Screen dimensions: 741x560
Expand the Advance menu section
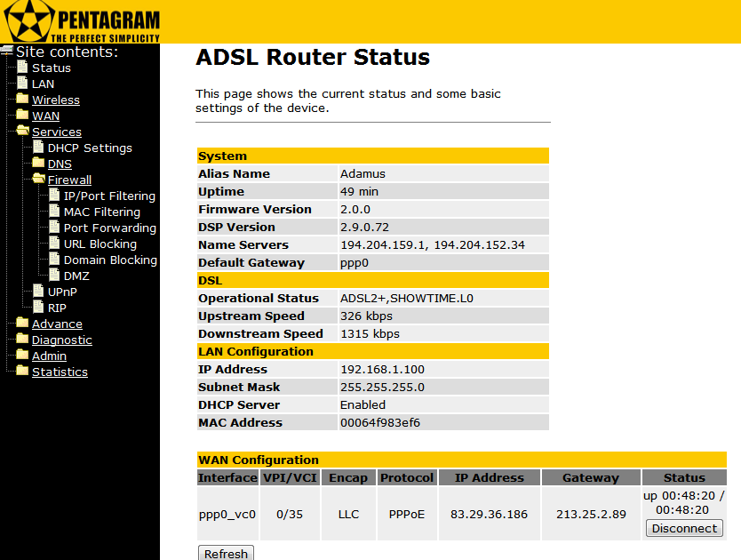[57, 324]
